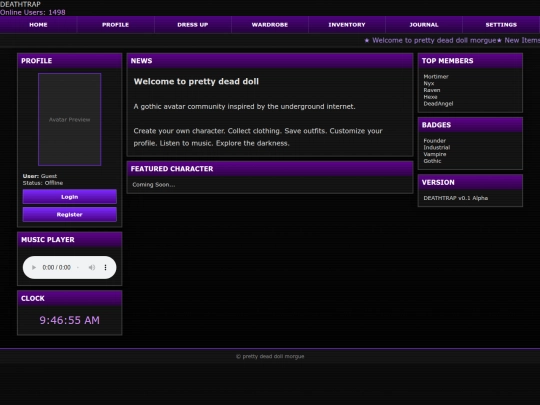This screenshot has width=540, height=405.
Task: Click the BADGES panel header
Action: coord(470,125)
